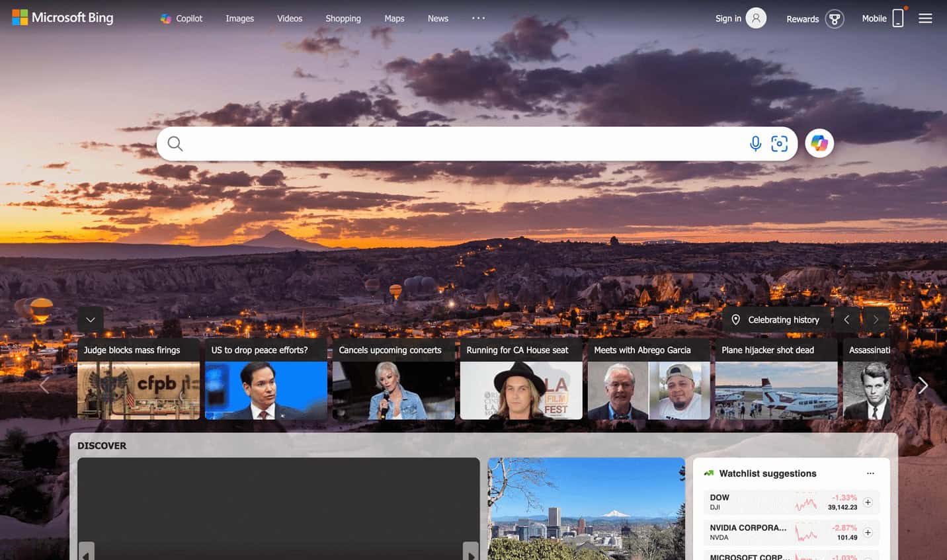
Task: Open the NVIDIA CORPORA... stock row
Action: click(x=792, y=532)
